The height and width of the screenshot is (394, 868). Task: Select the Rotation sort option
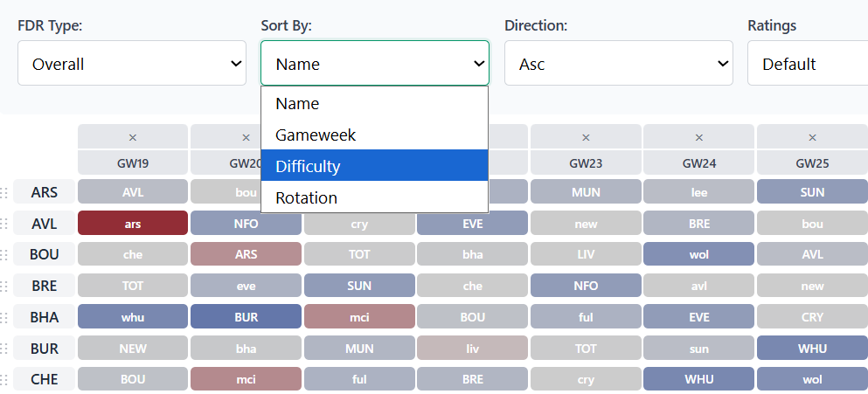click(x=374, y=197)
